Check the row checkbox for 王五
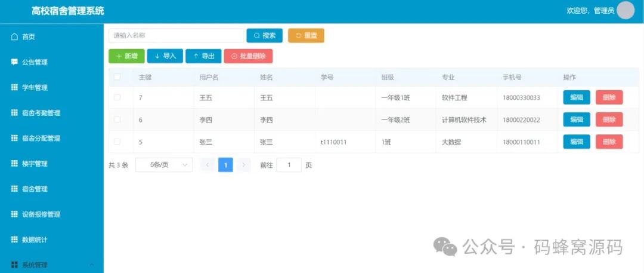This screenshot has height=273, width=644. tap(117, 97)
